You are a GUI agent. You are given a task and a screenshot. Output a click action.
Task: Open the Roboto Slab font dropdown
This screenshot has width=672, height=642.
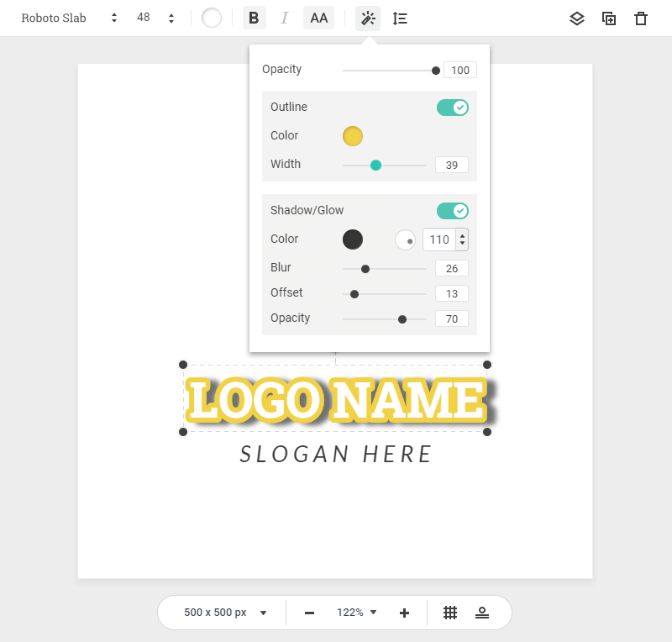[x=69, y=18]
